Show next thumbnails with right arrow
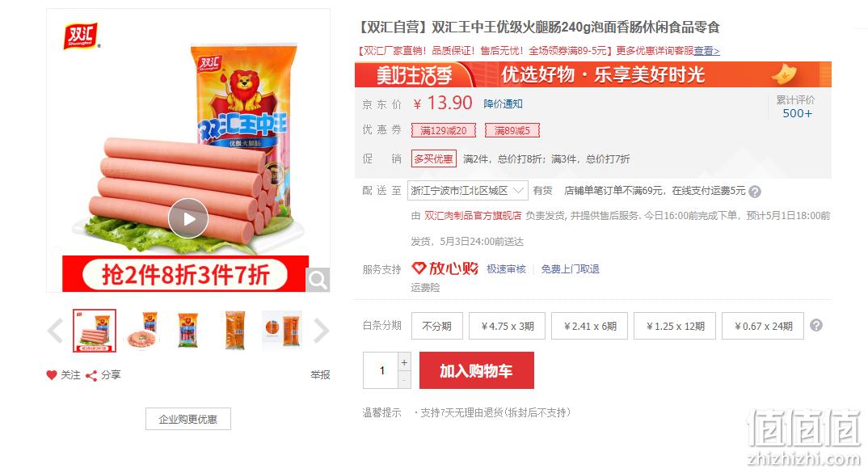Viewport: 868px width, 473px height. point(321,332)
